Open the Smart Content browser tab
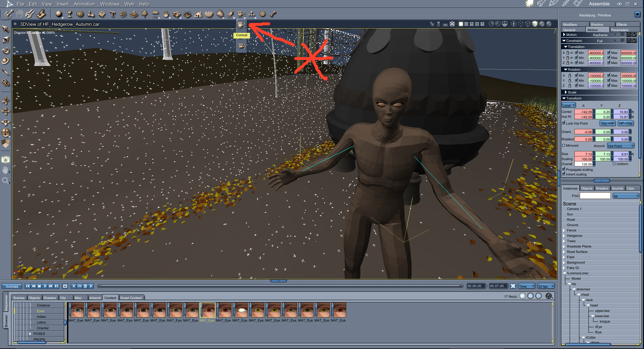Image resolution: width=644 pixels, height=349 pixels. point(131,298)
